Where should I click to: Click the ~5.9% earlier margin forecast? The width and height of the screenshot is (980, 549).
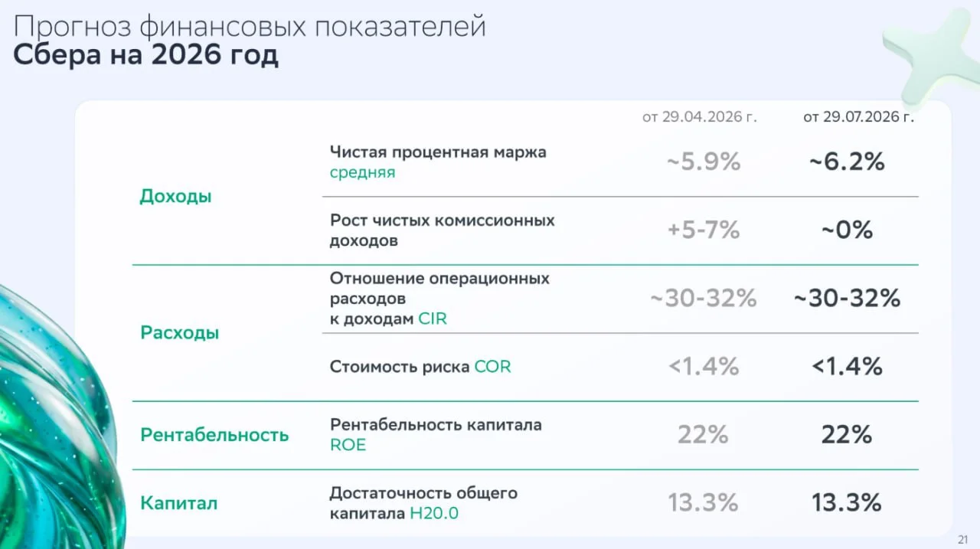pos(703,162)
